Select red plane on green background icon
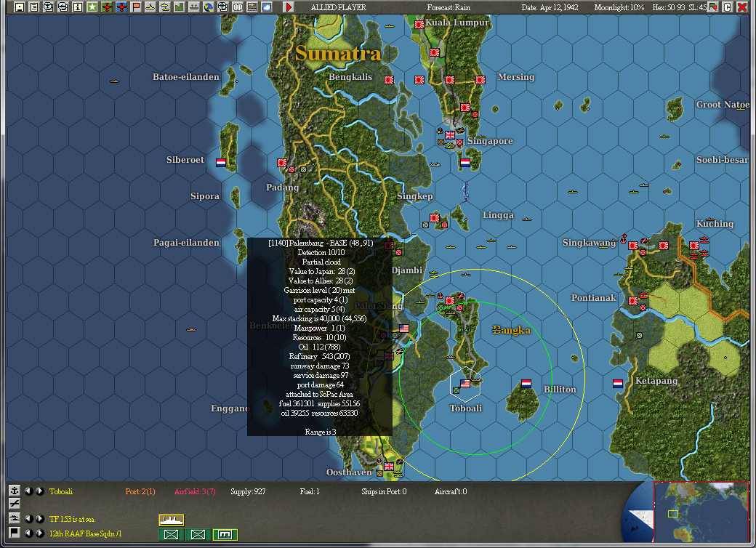Screen dimensions: 756x548 pyautogui.click(x=107, y=7)
